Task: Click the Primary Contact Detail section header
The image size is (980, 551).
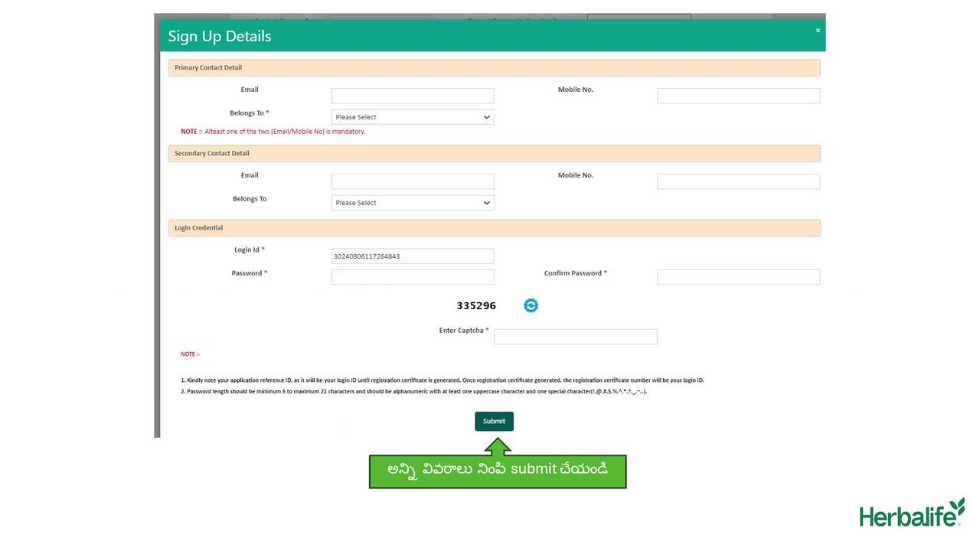Action: (494, 68)
